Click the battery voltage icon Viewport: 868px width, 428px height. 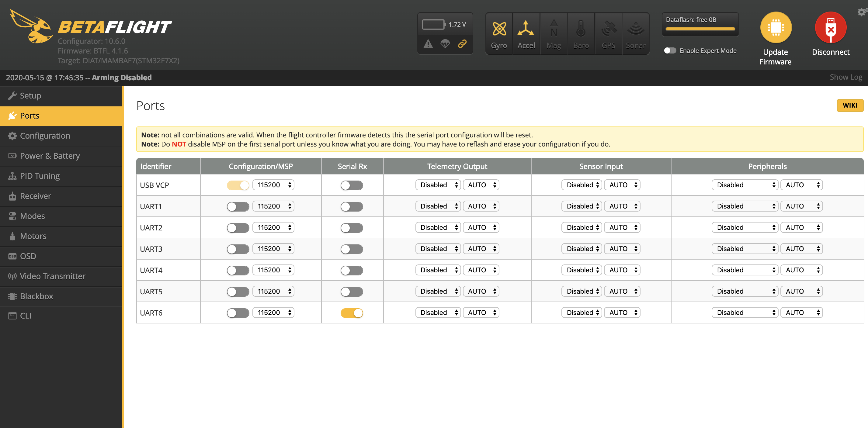[434, 25]
